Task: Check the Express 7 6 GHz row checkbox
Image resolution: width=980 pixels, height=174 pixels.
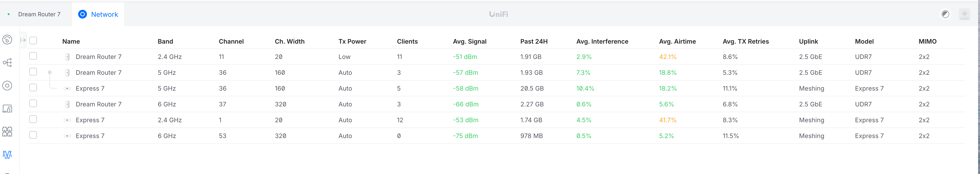Action: pos(33,135)
